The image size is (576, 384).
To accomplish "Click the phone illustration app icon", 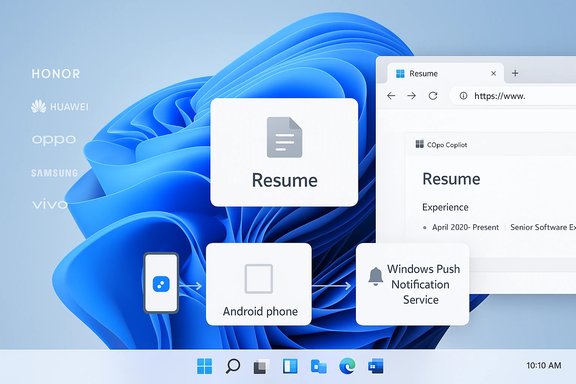I will (161, 284).
